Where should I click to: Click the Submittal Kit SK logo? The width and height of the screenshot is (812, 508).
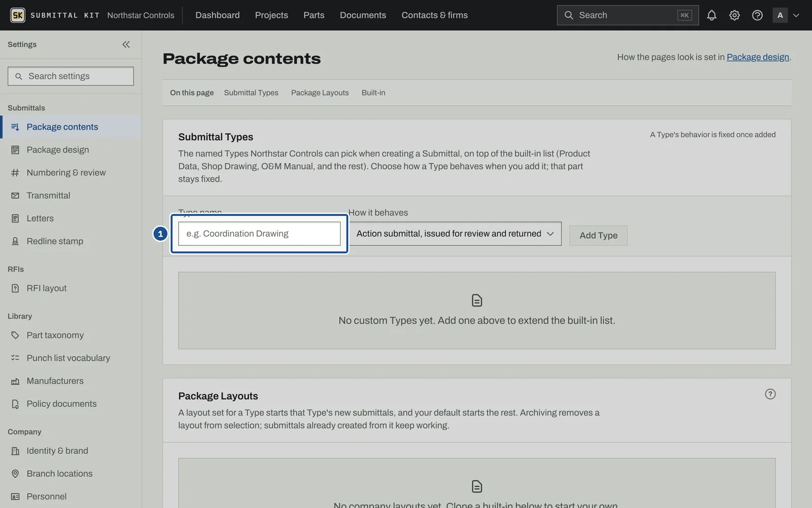tap(18, 15)
